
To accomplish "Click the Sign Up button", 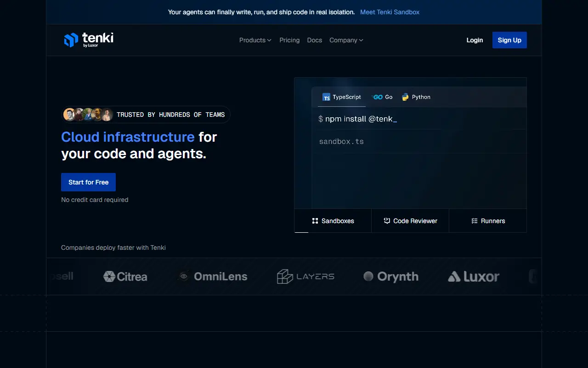I will click(x=509, y=40).
